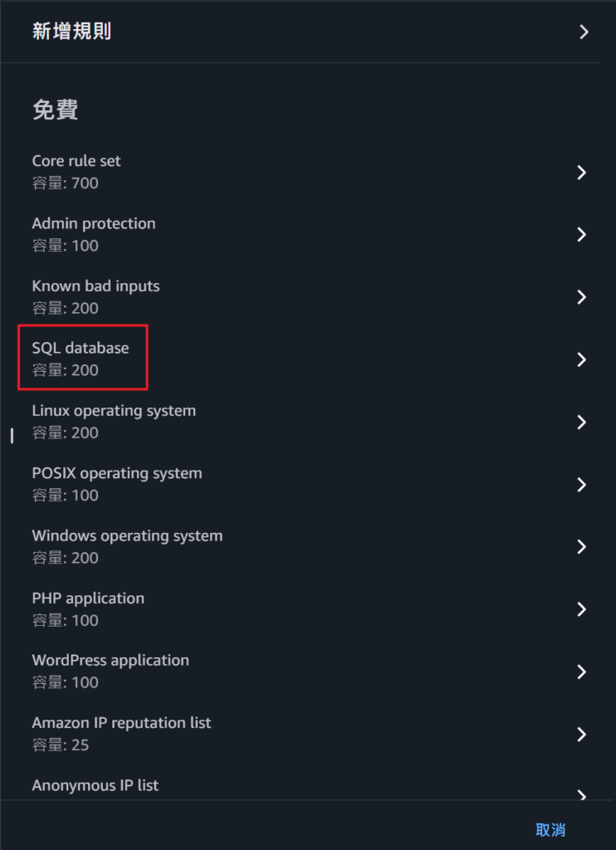The image size is (616, 850).
Task: Click the 取消 cancel button
Action: click(x=550, y=829)
